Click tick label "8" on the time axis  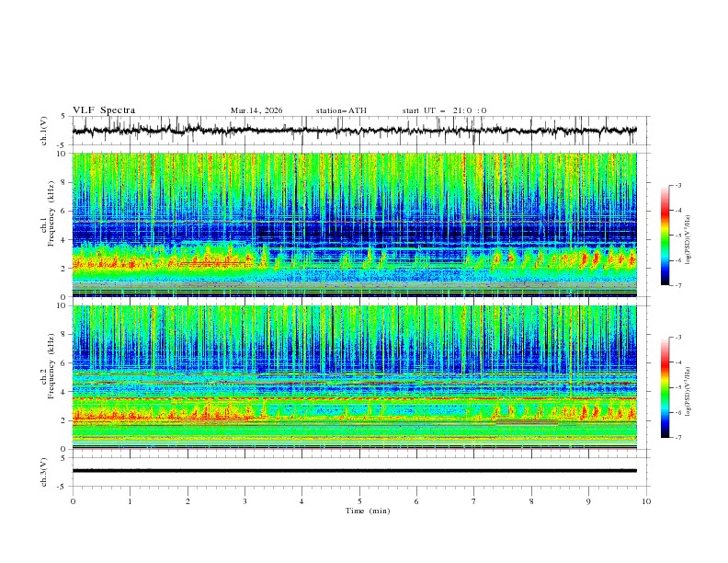(x=531, y=501)
